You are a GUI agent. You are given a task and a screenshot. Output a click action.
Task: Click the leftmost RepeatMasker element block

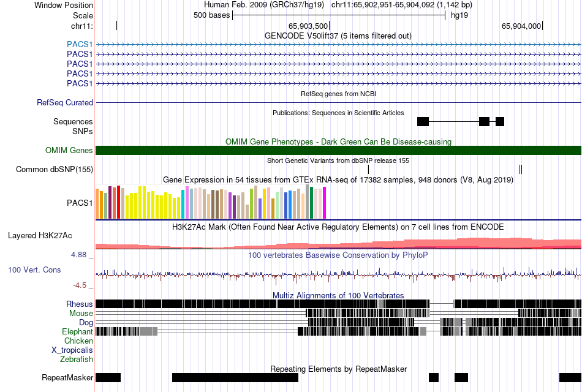point(108,377)
